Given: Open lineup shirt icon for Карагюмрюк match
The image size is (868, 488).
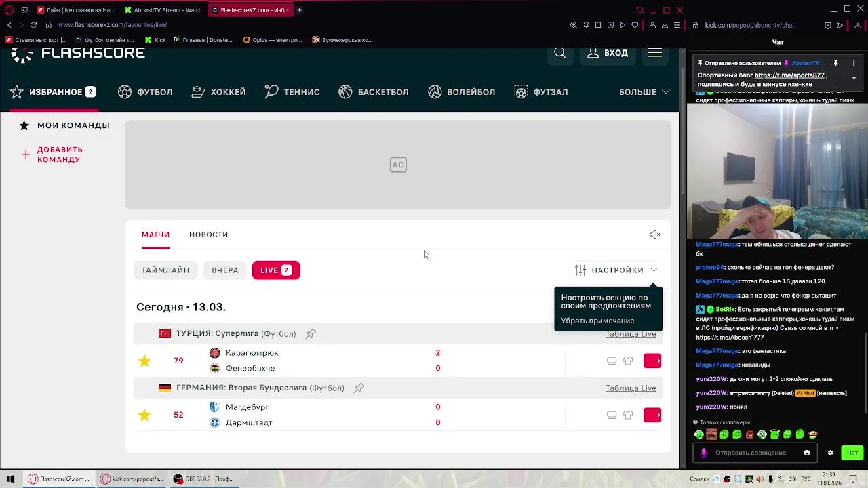Looking at the screenshot, I should point(628,361).
